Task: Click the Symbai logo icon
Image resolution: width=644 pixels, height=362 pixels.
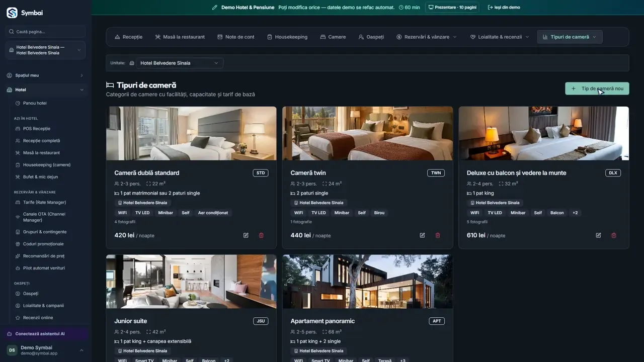Action: pos(12,13)
